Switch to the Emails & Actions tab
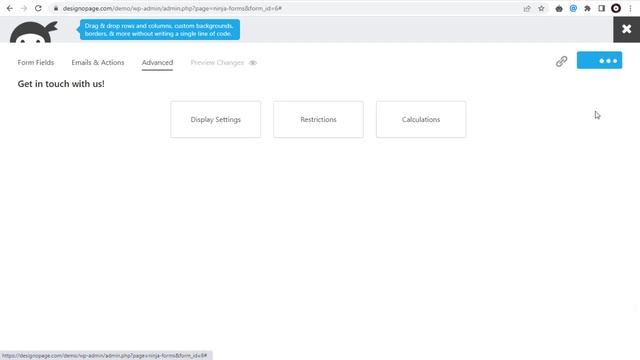640x360 pixels. point(98,62)
